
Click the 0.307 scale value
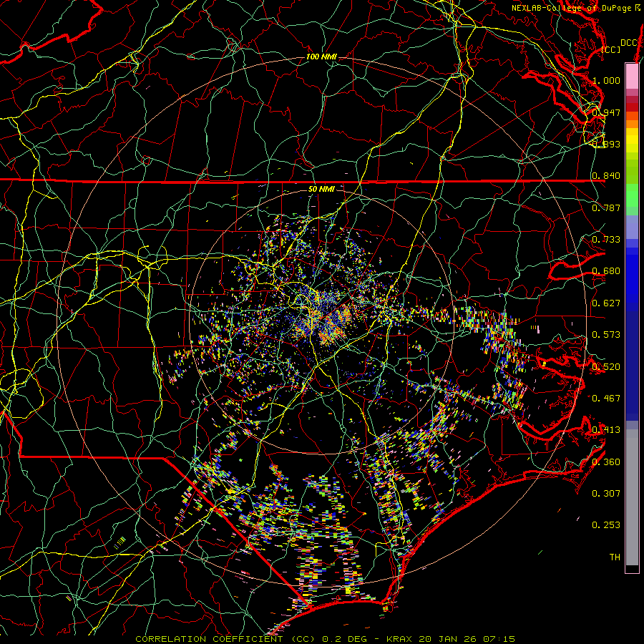click(606, 493)
